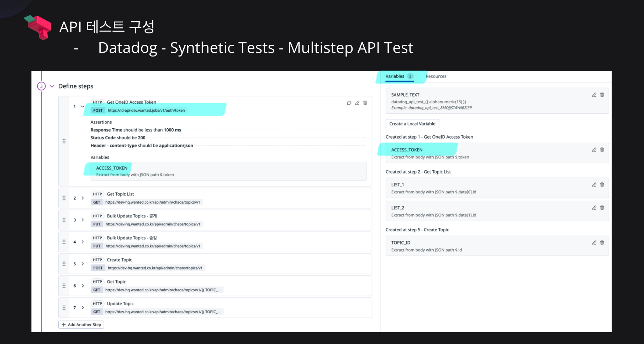Click Create a Local Variable button
The image size is (644, 344).
(x=412, y=124)
